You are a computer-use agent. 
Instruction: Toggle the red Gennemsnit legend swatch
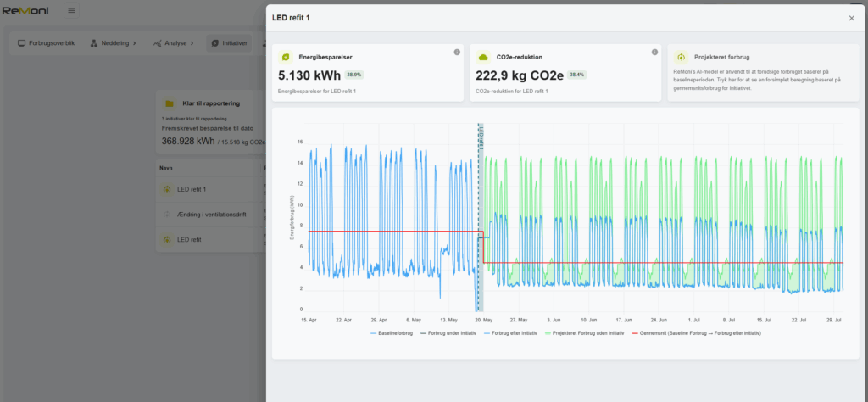click(634, 333)
